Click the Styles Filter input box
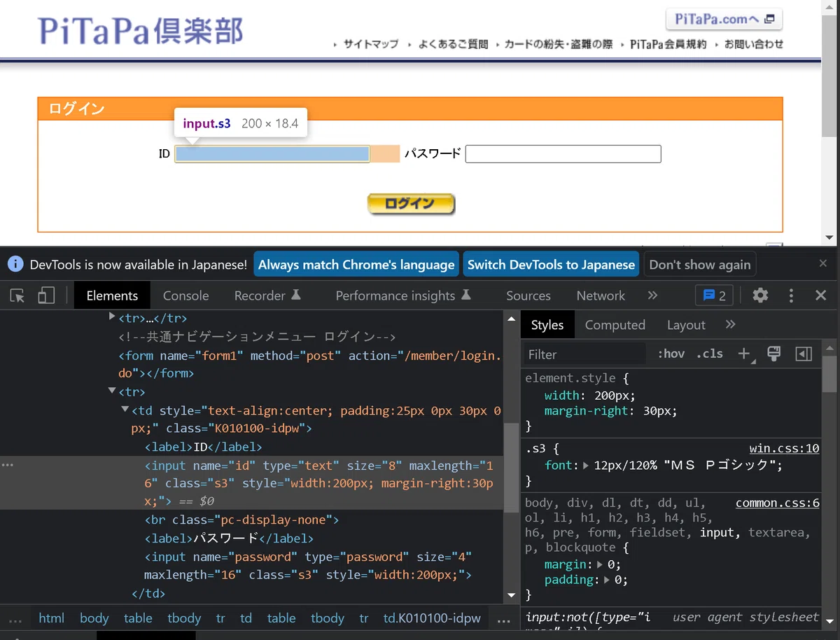The width and height of the screenshot is (840, 640). (584, 354)
